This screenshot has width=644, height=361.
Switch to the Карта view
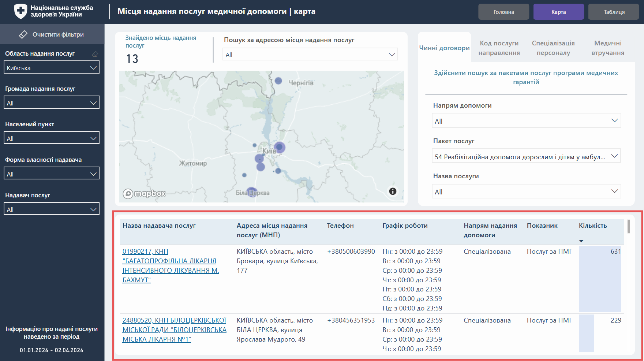coord(558,12)
